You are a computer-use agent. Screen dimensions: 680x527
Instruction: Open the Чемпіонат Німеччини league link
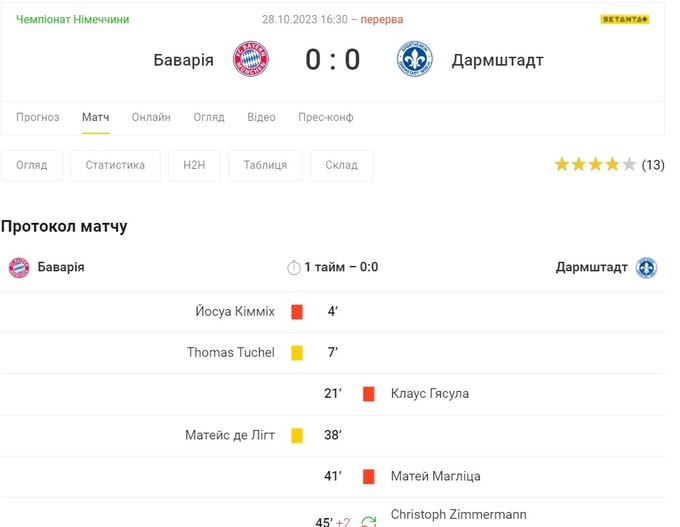click(x=73, y=20)
